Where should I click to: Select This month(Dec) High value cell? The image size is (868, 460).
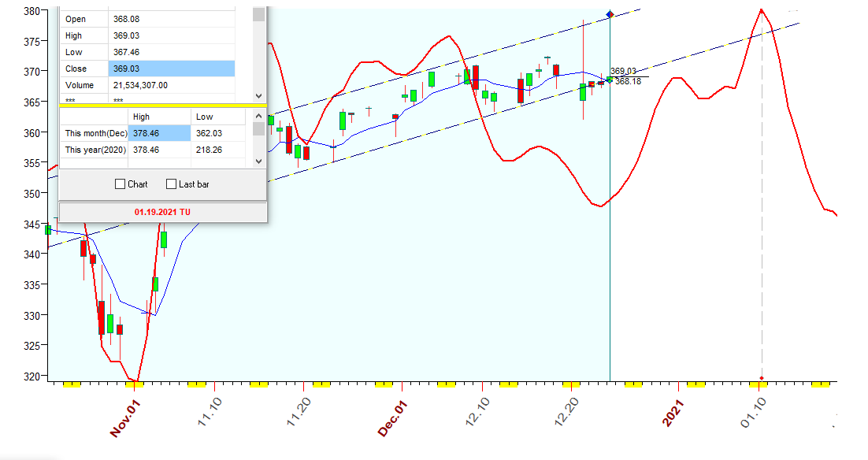click(x=159, y=133)
